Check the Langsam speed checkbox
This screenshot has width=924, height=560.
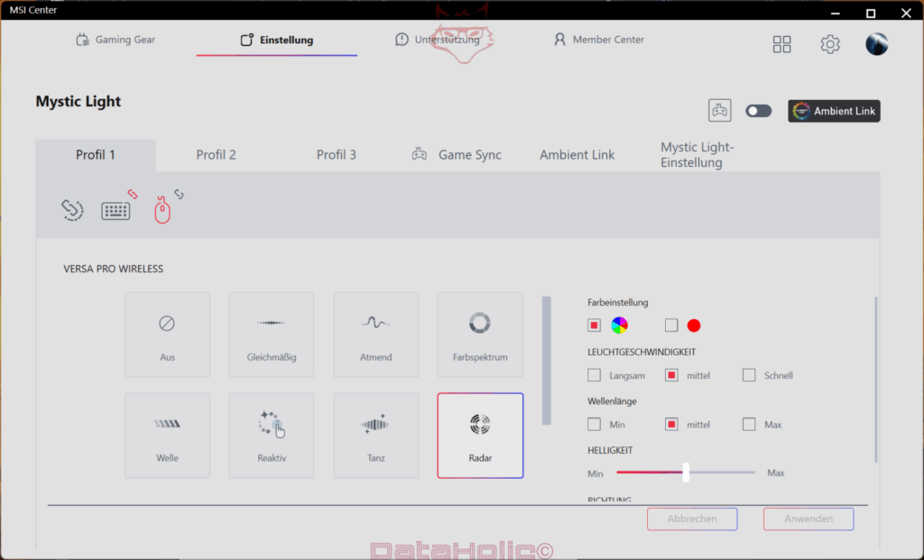[594, 375]
